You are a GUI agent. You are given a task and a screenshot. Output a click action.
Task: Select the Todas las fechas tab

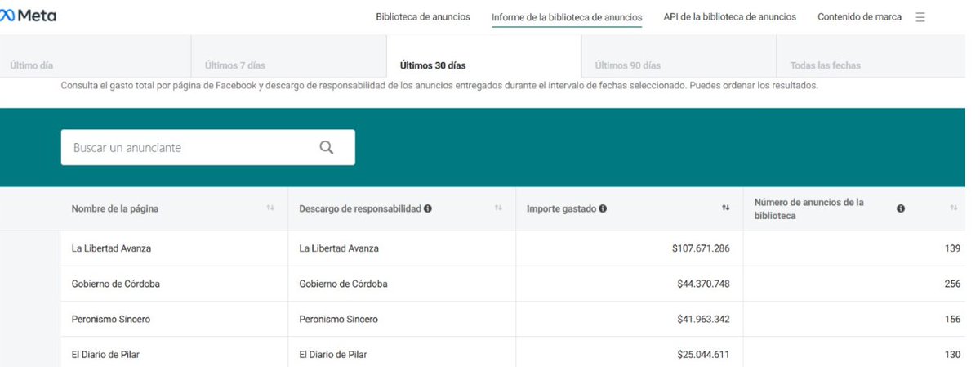[x=871, y=56]
